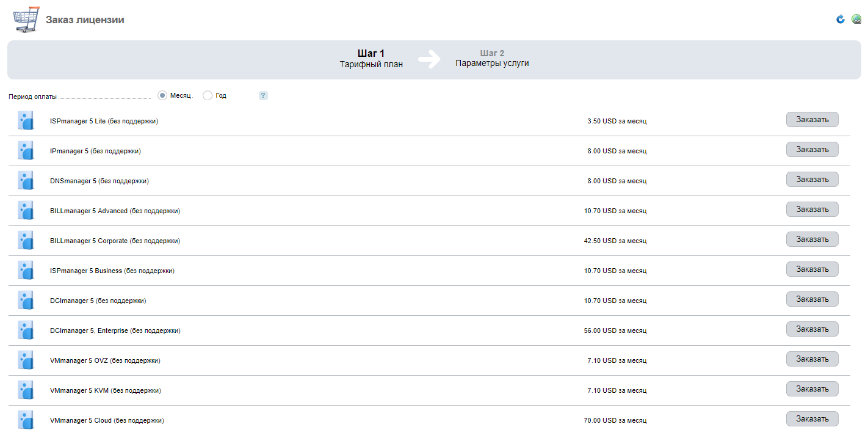Click the 42.50 USD за месяц price
This screenshot has width=868, height=438.
click(x=615, y=241)
